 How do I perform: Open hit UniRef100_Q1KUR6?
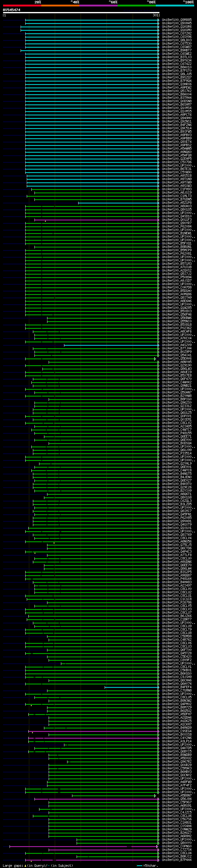(176, 26)
